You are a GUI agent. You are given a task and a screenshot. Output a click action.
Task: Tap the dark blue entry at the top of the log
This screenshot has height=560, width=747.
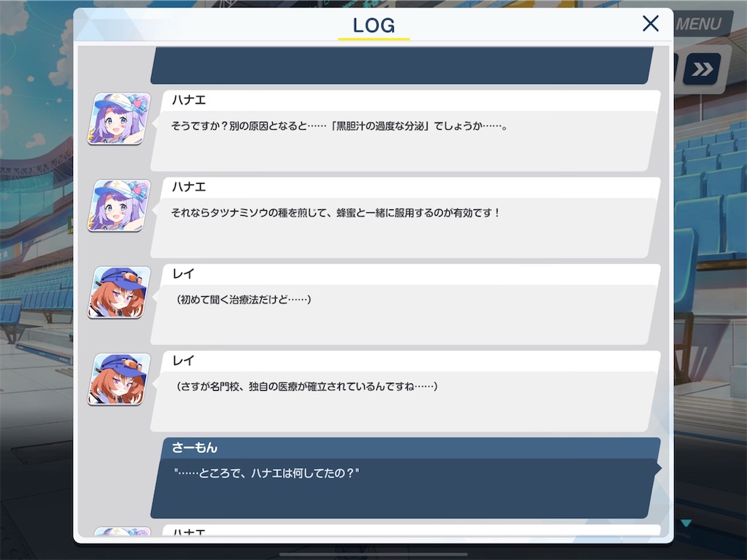402,65
